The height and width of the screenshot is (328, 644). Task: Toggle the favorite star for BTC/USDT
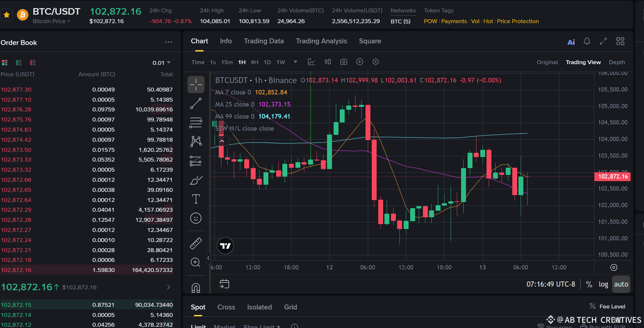(x=7, y=15)
